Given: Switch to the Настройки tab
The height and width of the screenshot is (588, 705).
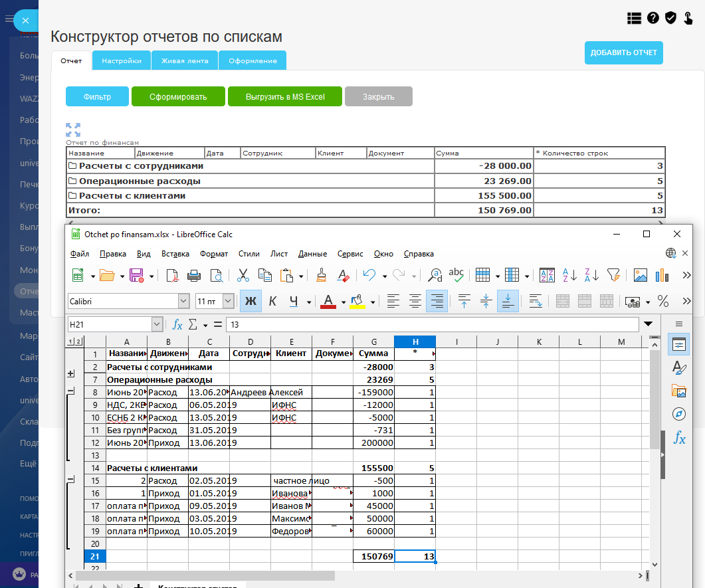Looking at the screenshot, I should [122, 60].
